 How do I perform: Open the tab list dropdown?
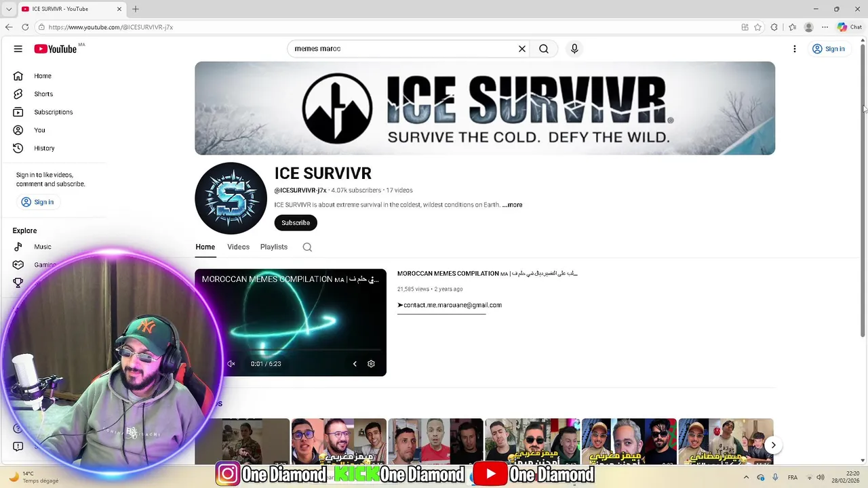9,9
